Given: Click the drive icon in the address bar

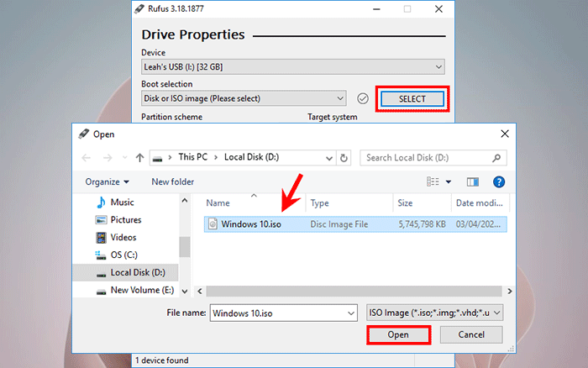Looking at the screenshot, I should click(158, 158).
